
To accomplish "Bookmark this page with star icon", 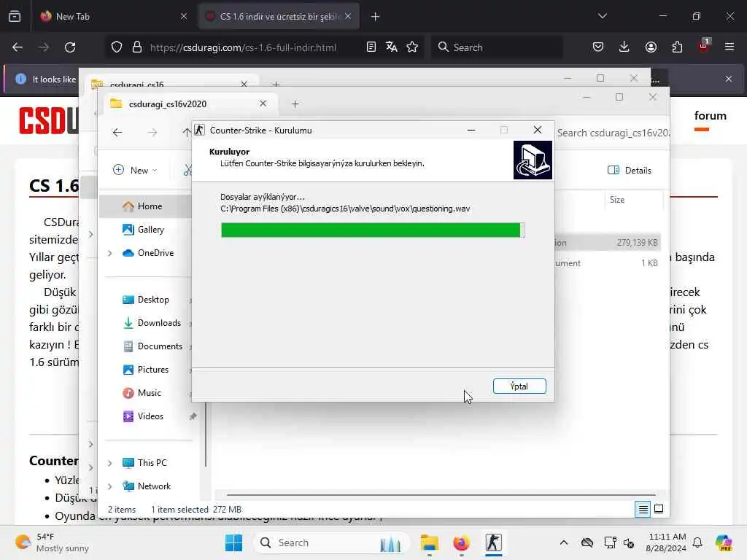I will [413, 47].
